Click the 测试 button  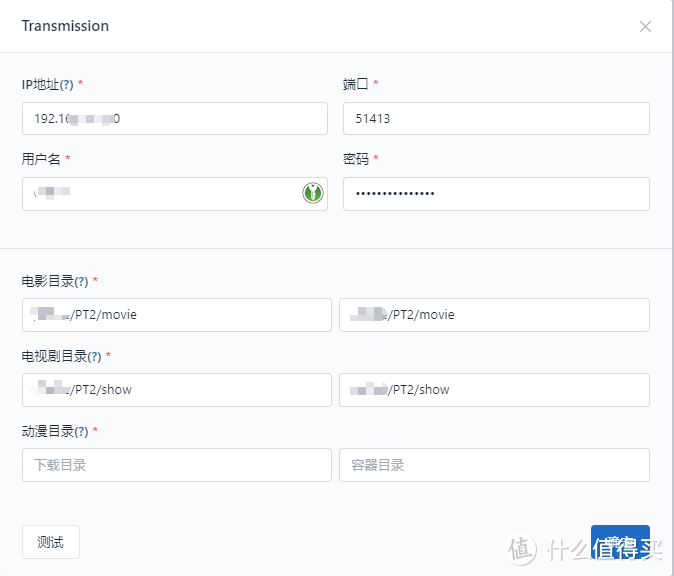51,542
